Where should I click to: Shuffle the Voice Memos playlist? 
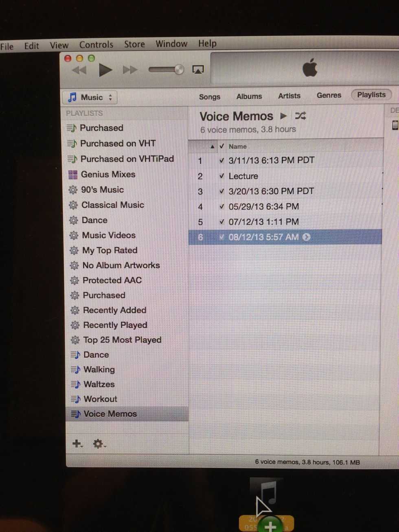tap(300, 116)
